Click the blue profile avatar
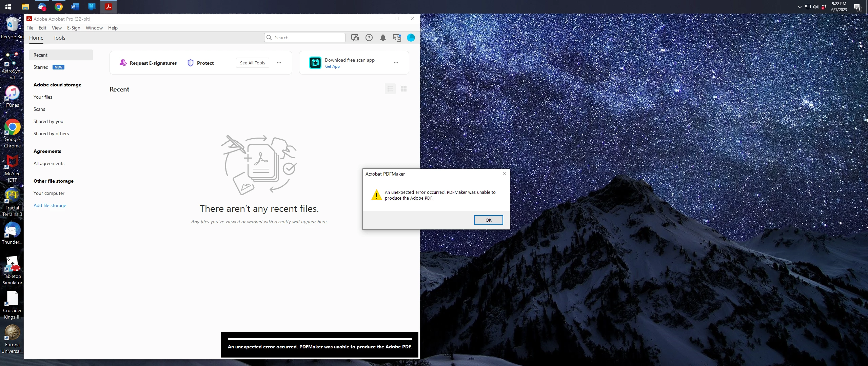868x366 pixels. pyautogui.click(x=411, y=38)
